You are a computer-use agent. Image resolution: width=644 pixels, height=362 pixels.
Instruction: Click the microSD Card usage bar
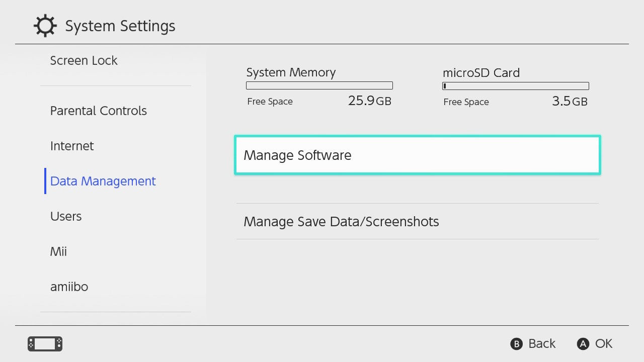pos(515,86)
